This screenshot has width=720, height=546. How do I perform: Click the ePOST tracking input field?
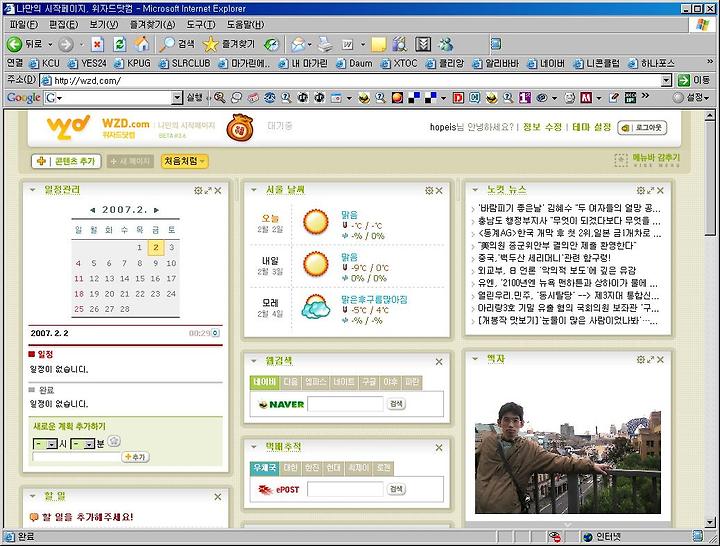[345, 489]
